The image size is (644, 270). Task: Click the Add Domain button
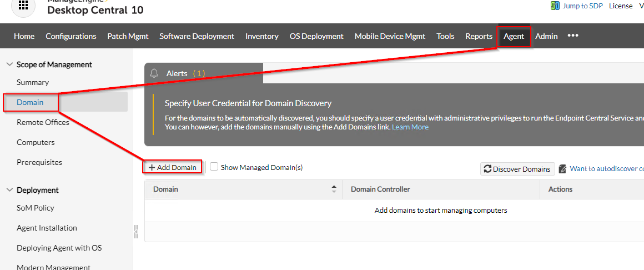tap(173, 167)
